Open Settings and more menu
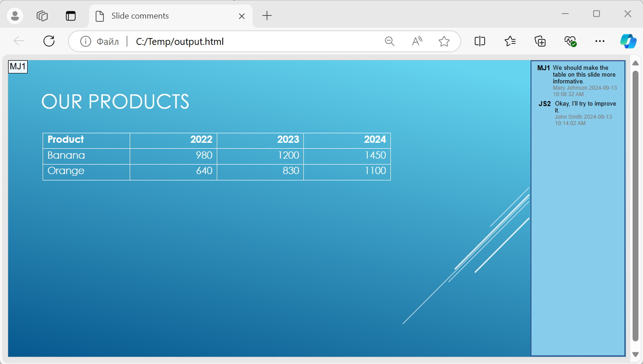 pyautogui.click(x=599, y=41)
